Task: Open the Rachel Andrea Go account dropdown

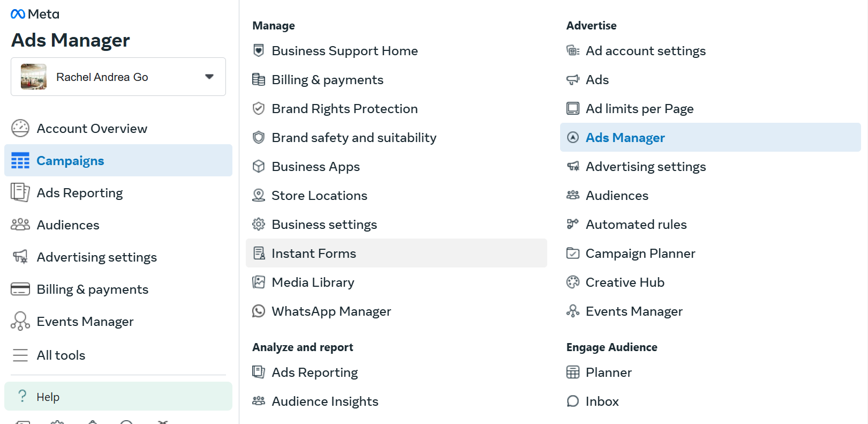Action: pos(118,77)
